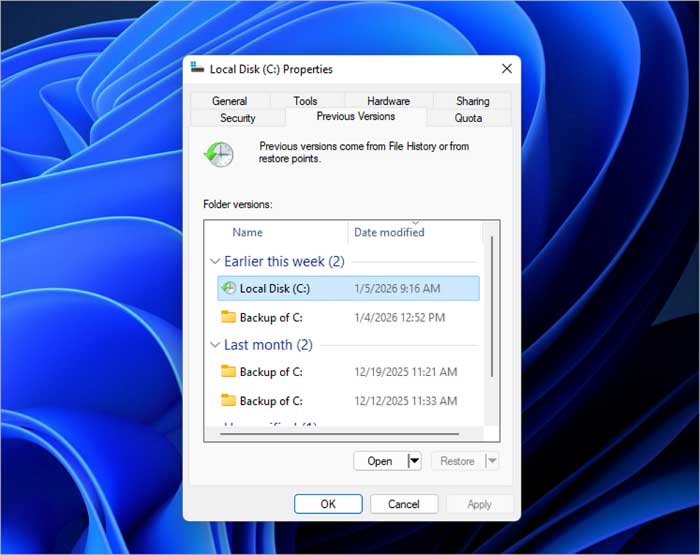Screen dimensions: 700x555
Task: Click the Cancel button
Action: pos(404,504)
